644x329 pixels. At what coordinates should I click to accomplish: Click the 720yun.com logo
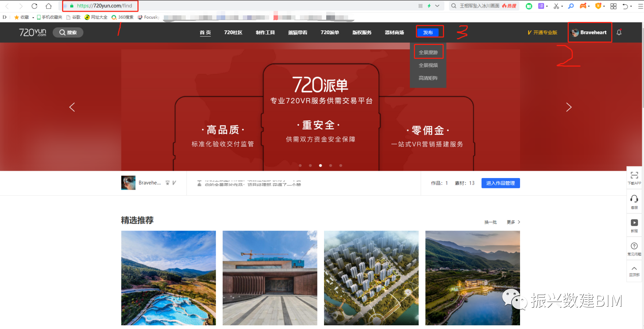(x=33, y=33)
